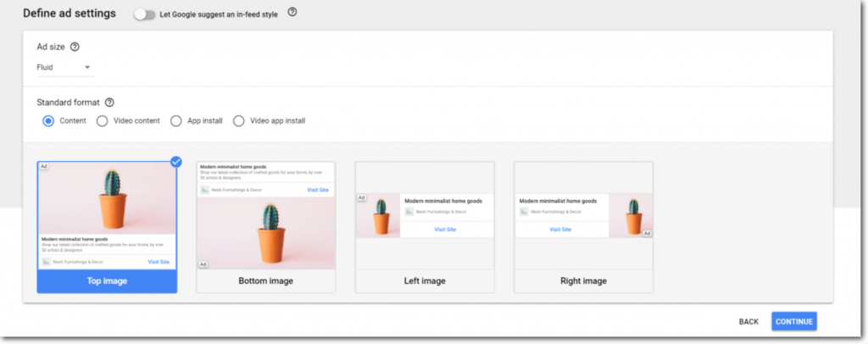Pick the Left image layout card

click(424, 227)
